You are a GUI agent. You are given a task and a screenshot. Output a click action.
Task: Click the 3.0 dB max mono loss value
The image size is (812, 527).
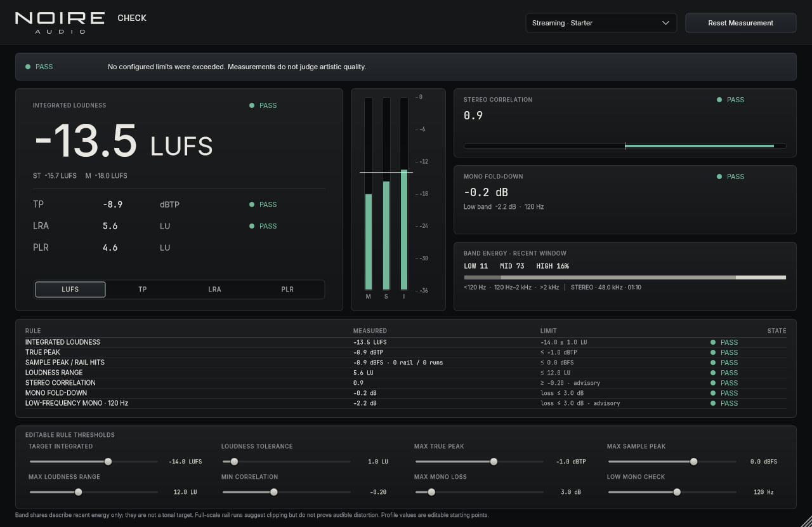(571, 492)
